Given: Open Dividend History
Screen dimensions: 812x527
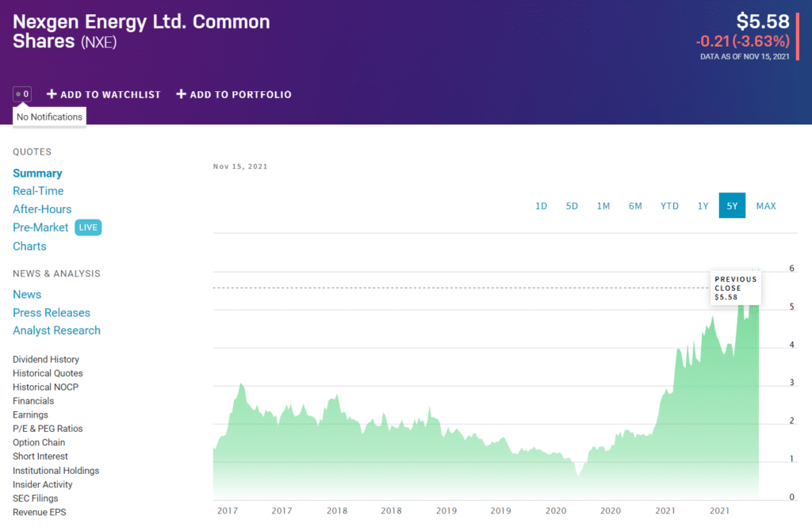Looking at the screenshot, I should pyautogui.click(x=46, y=359).
